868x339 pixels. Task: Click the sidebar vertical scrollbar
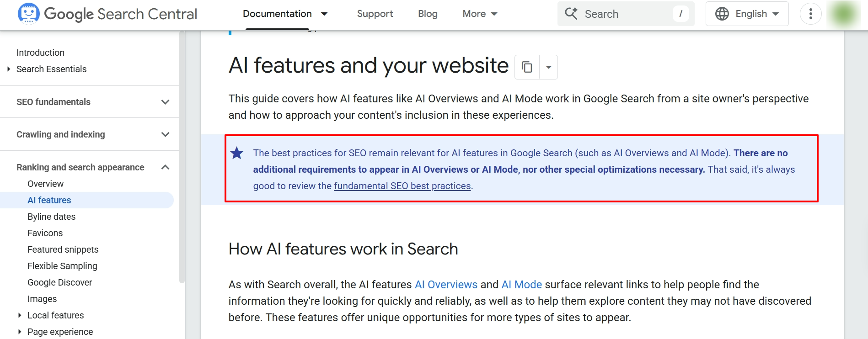coord(182,157)
